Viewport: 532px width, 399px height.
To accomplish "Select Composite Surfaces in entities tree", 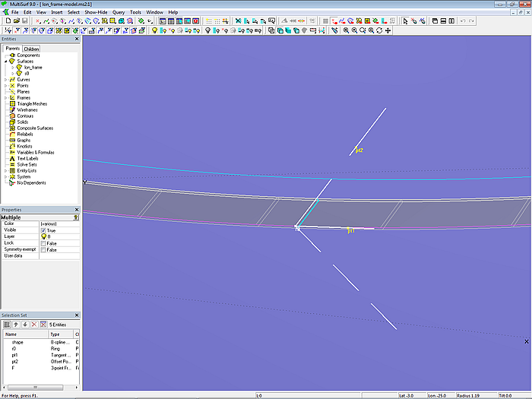I will click(x=34, y=128).
